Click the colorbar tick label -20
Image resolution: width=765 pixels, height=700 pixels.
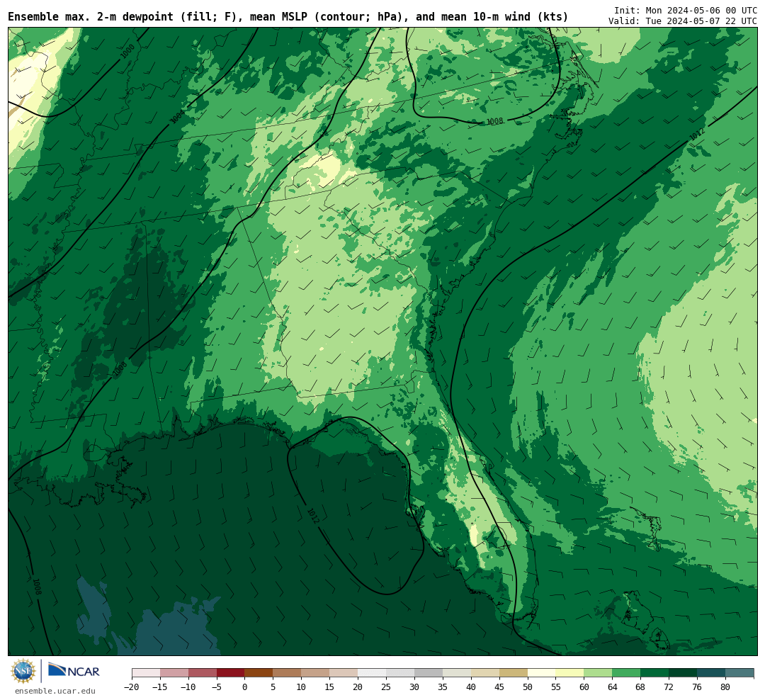point(132,687)
